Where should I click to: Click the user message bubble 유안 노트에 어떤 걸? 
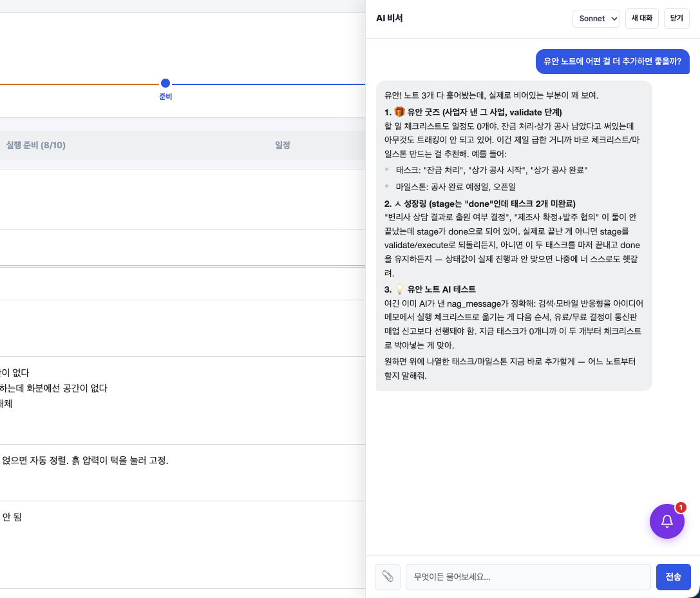(612, 61)
